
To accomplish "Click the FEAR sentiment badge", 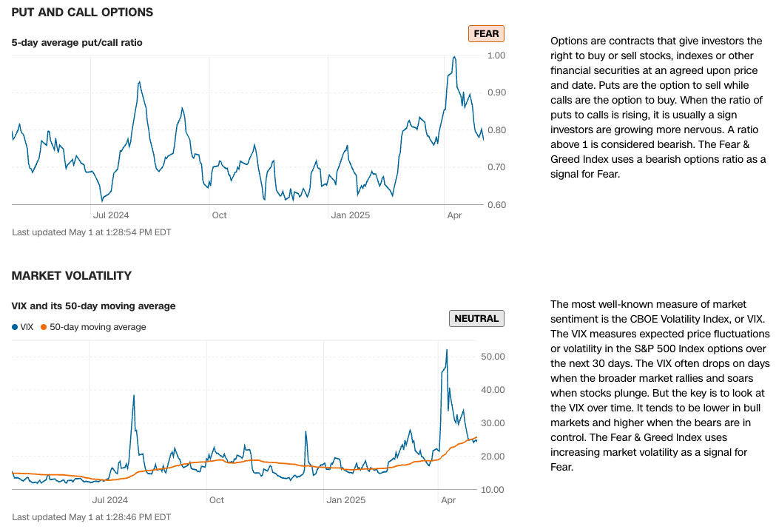I will (485, 34).
